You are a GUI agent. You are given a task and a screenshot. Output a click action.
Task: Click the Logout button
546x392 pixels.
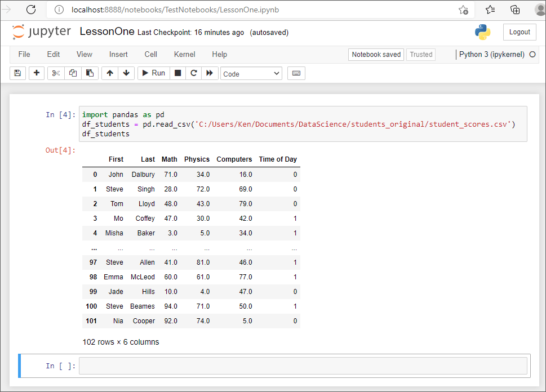[520, 32]
